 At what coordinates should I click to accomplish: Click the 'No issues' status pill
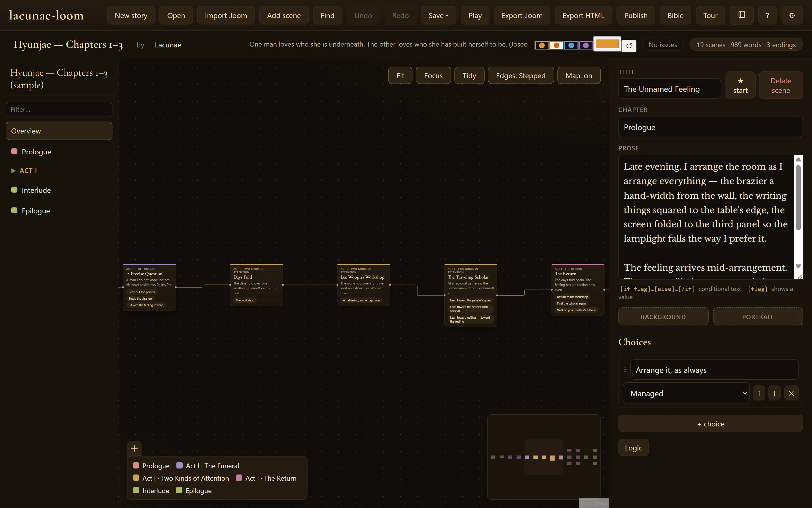663,45
